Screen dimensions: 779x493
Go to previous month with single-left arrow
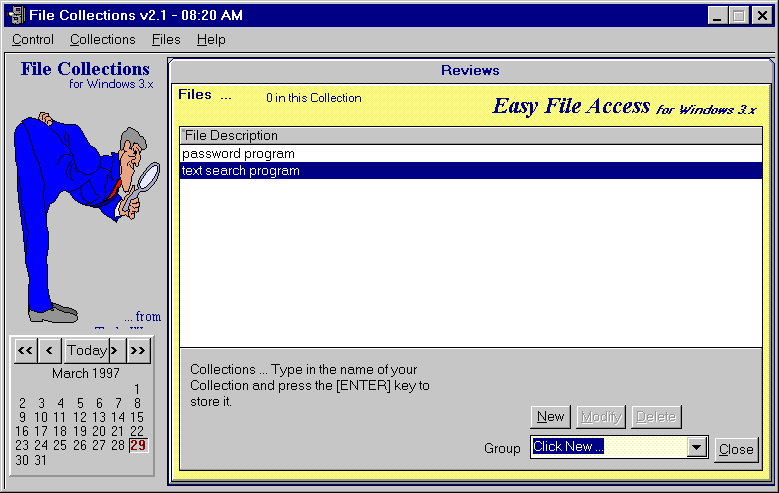click(50, 350)
